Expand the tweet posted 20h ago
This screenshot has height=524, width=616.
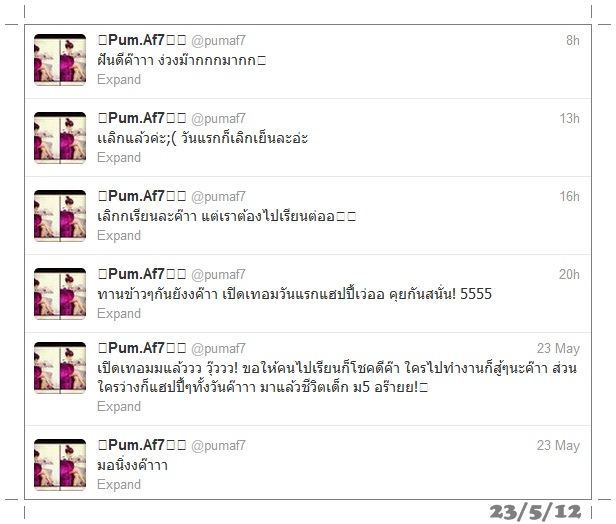click(119, 313)
